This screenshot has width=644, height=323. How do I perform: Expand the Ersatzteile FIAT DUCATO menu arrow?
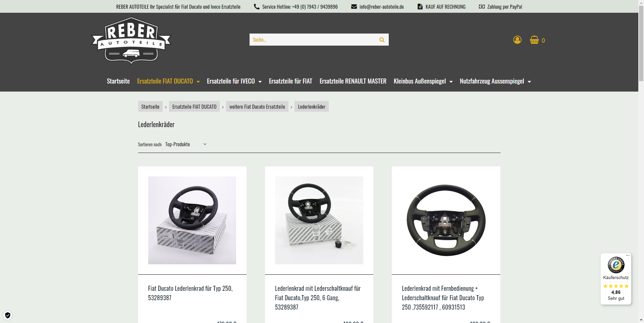coord(198,82)
